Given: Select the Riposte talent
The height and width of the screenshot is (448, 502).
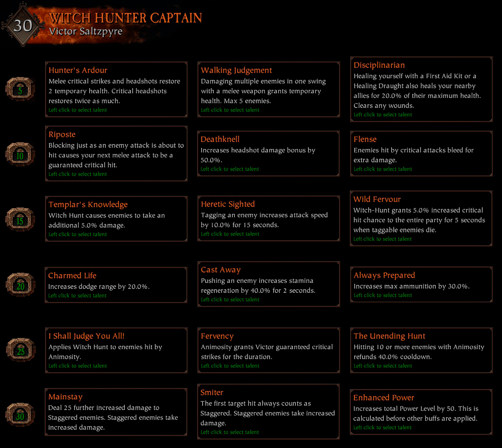Looking at the screenshot, I should point(116,153).
